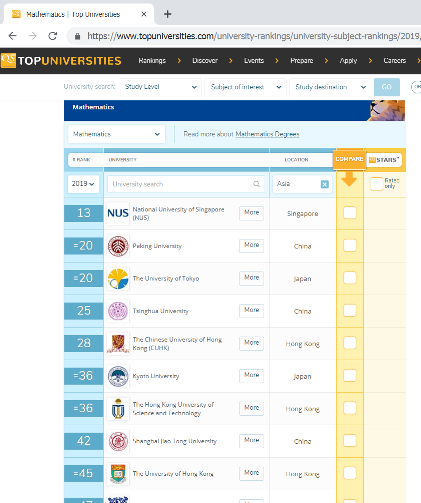The image size is (421, 503).
Task: Click the QS Stars column header
Action: [x=384, y=160]
